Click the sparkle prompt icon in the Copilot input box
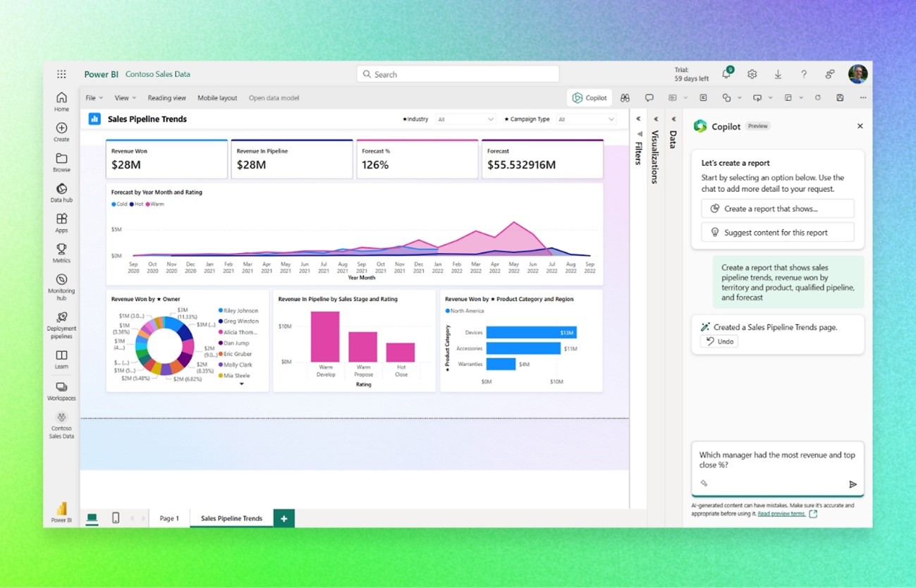 704,484
